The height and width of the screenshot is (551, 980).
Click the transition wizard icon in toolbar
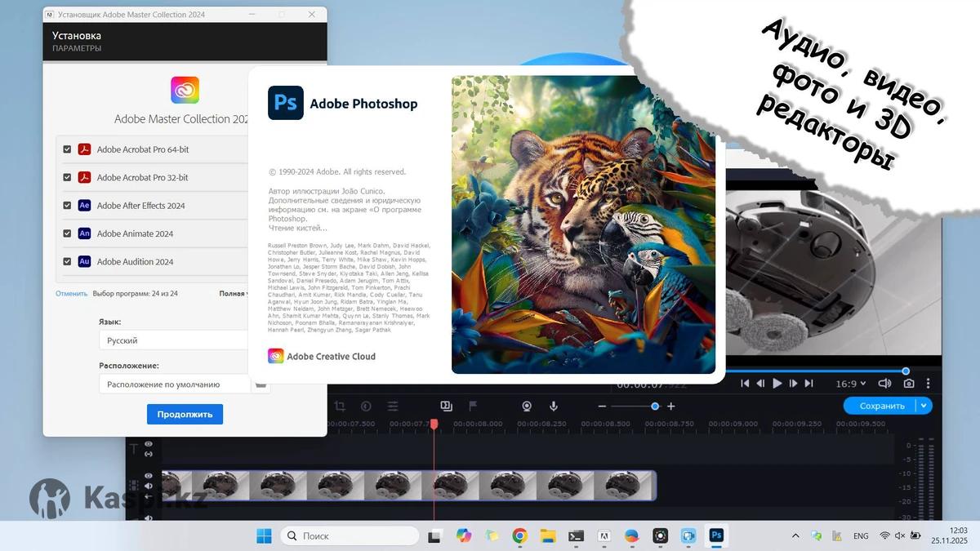click(x=446, y=406)
